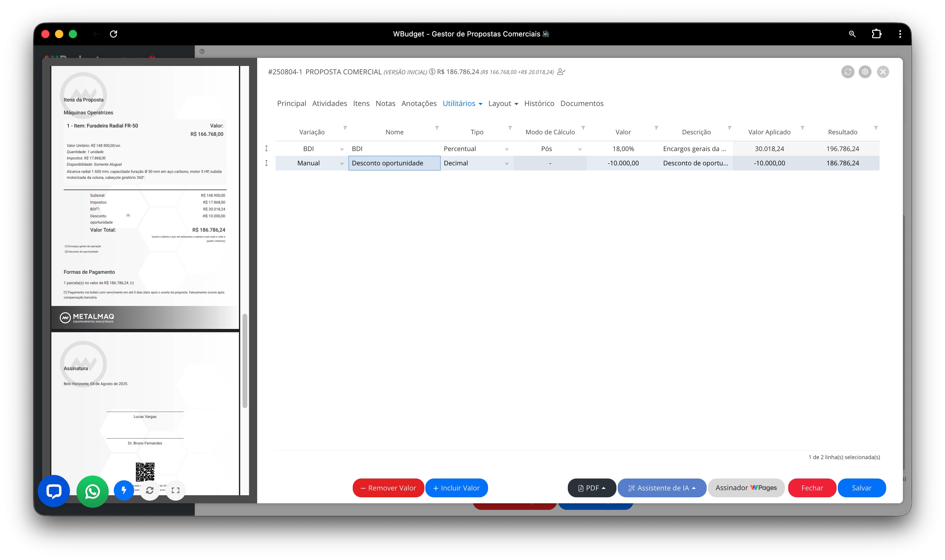Click the lightning bolt quick action icon
The image size is (945, 560).
point(124,490)
